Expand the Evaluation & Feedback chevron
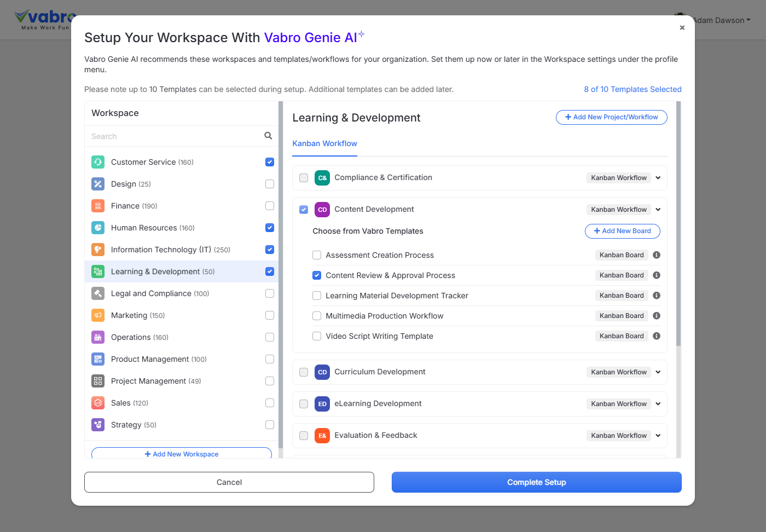Image resolution: width=766 pixels, height=532 pixels. (658, 436)
